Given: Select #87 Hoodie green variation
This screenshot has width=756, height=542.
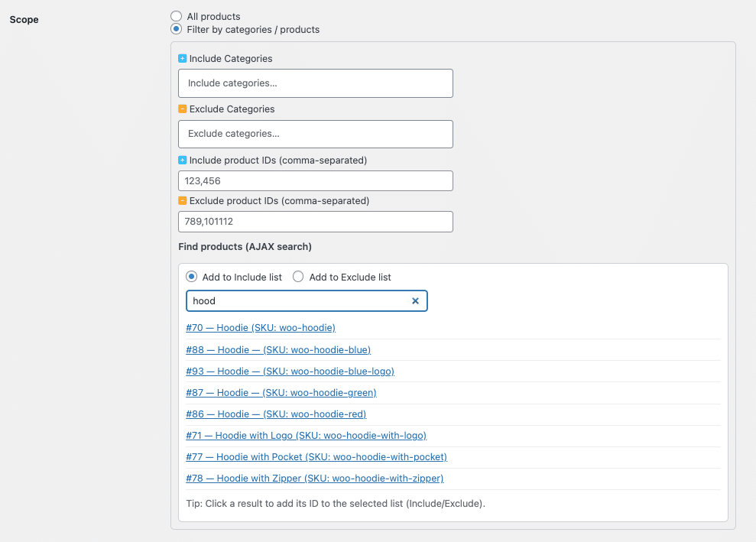Looking at the screenshot, I should [281, 392].
